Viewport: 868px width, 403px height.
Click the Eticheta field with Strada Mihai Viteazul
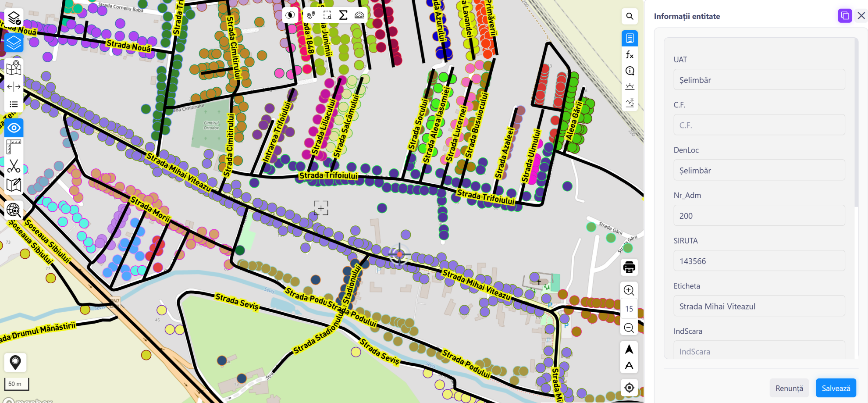tap(759, 306)
